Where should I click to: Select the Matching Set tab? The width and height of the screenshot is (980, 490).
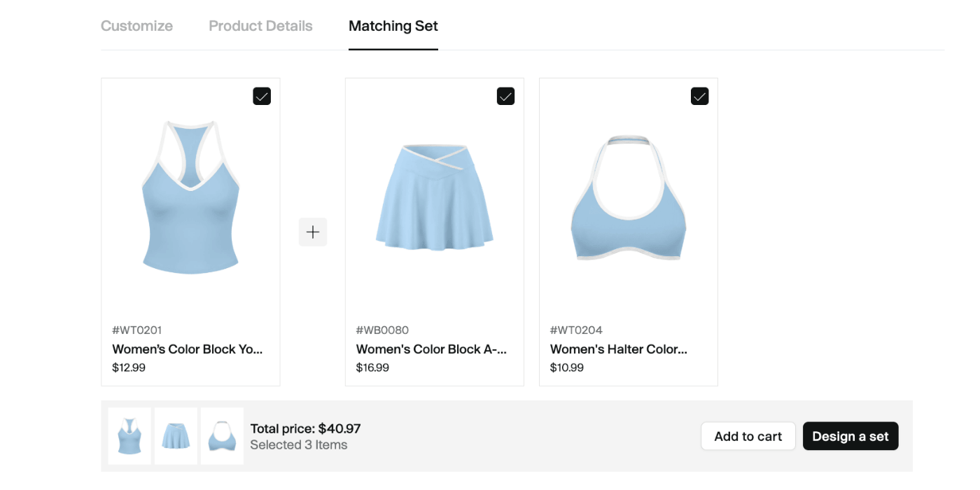coord(393,26)
